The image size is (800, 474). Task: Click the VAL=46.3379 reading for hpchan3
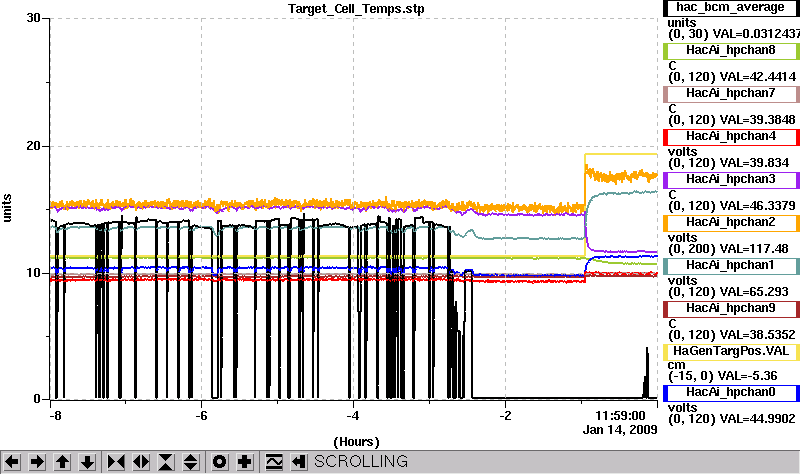[758, 206]
